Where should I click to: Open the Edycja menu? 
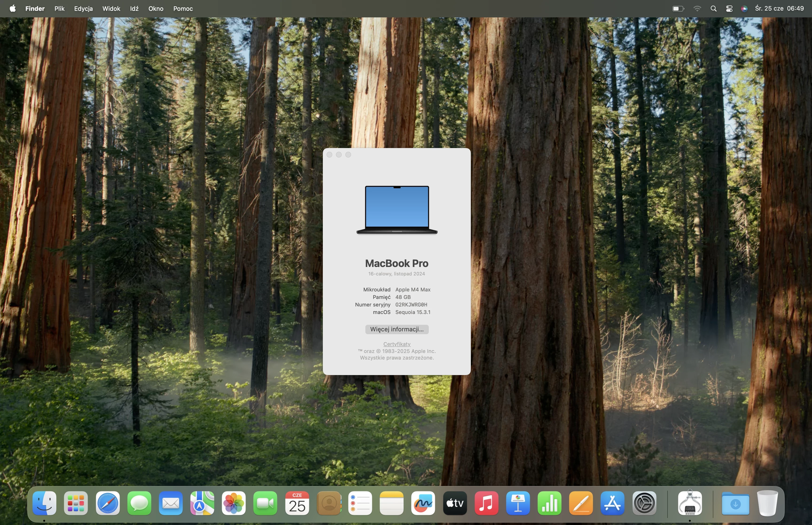(83, 8)
